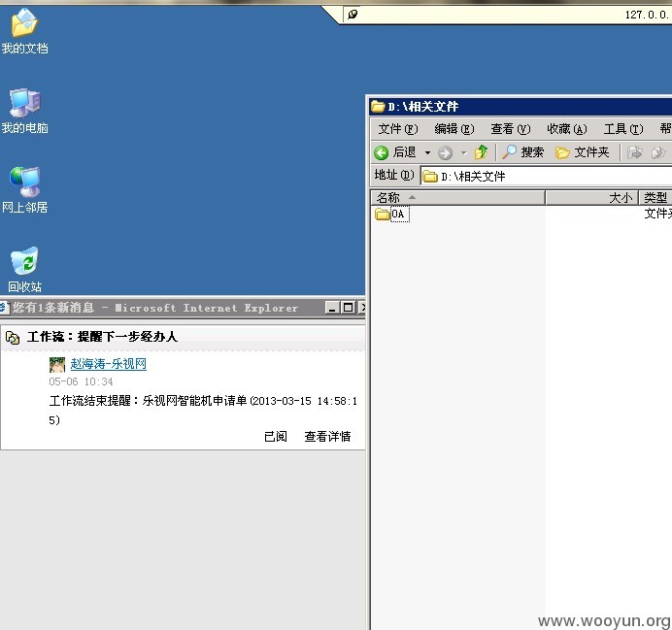
Task: Click the greyed copy-to toolbar icon
Action: click(x=658, y=152)
